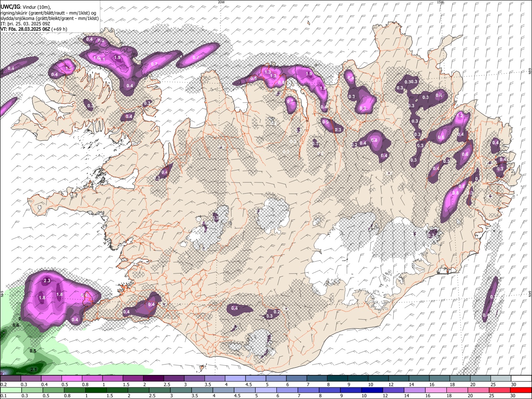Viewport: 532px width, 399px height.
Task: Select the darkest purple swatch labeled 2
Action: click(x=153, y=379)
